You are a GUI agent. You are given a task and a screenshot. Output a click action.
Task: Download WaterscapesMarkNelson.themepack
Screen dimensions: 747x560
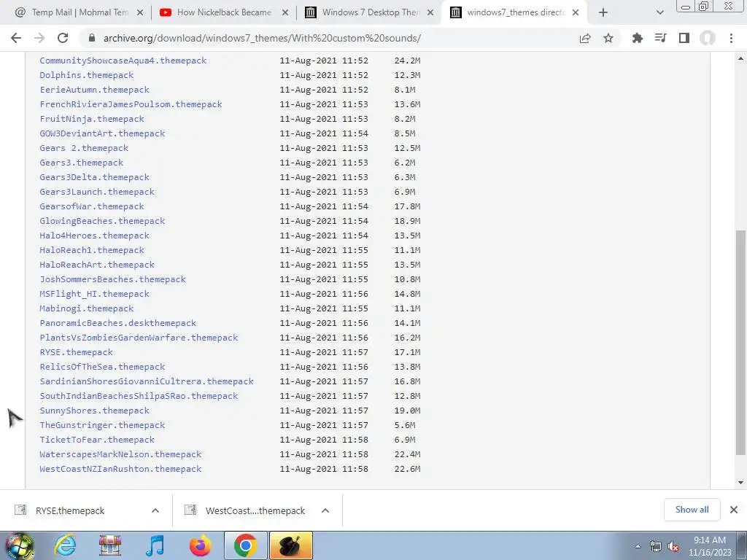point(120,454)
